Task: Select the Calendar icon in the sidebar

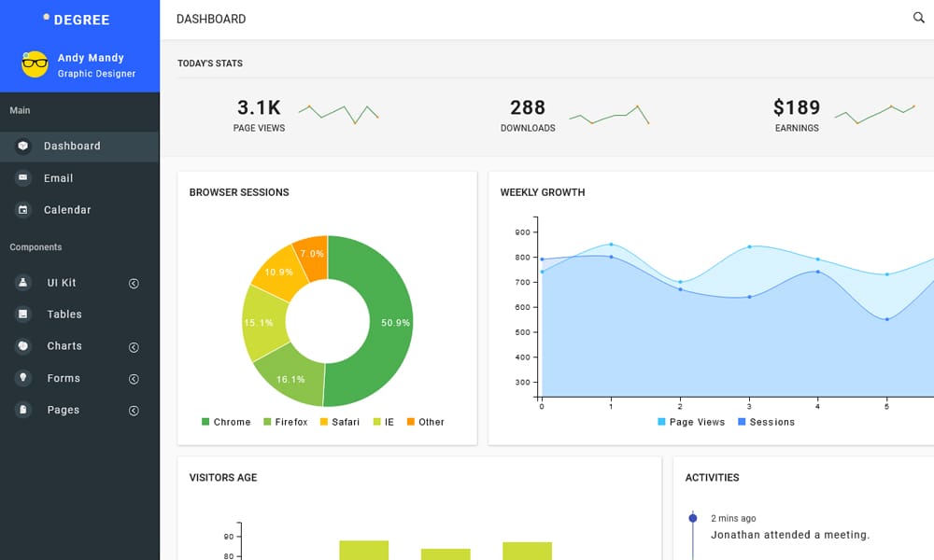Action: coord(21,209)
